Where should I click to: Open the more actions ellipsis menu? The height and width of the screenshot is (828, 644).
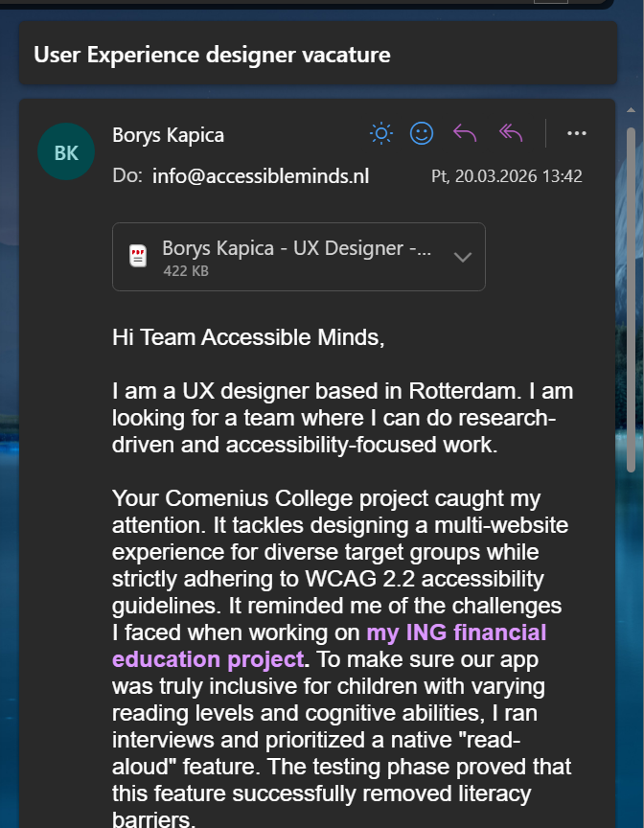click(x=576, y=133)
